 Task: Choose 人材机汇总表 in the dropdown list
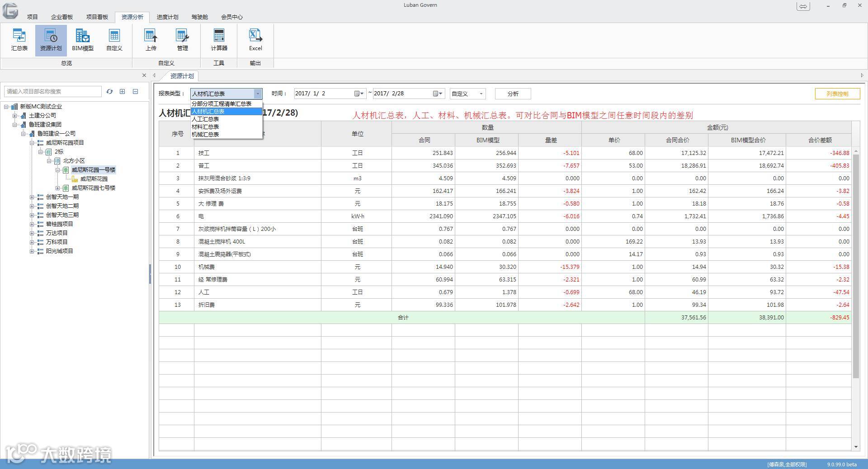coord(226,112)
